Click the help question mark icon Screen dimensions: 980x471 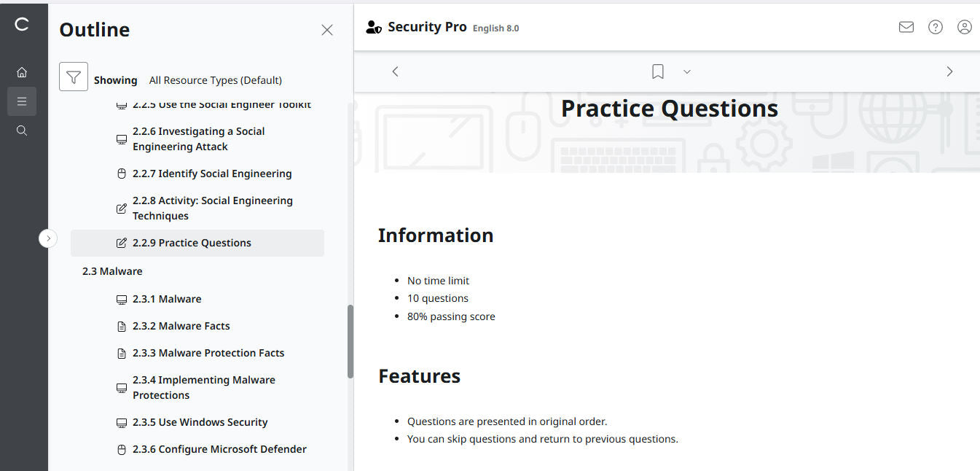(935, 26)
